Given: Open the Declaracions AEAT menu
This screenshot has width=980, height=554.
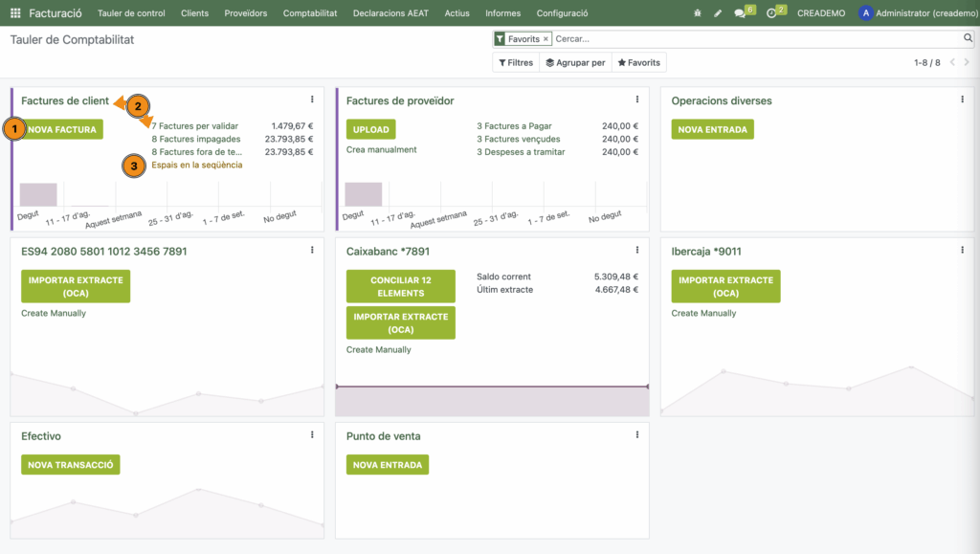Looking at the screenshot, I should click(x=390, y=13).
